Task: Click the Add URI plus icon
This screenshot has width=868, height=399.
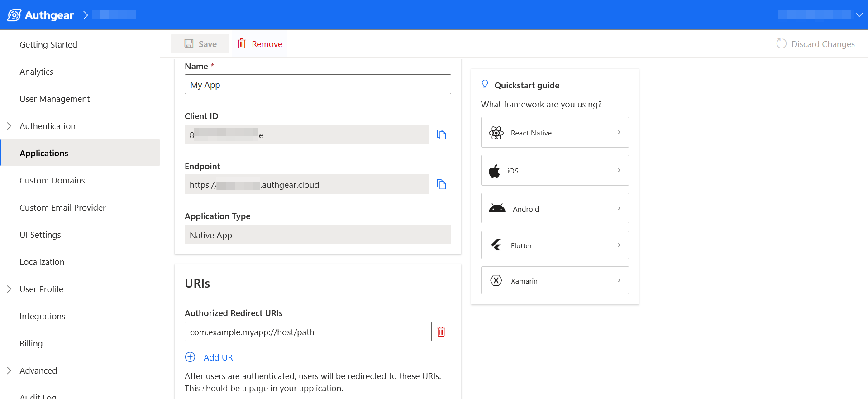Action: 190,357
